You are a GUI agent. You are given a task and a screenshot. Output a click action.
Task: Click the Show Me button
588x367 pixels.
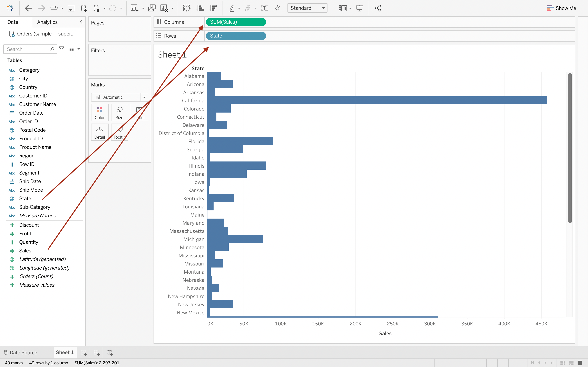coord(561,8)
